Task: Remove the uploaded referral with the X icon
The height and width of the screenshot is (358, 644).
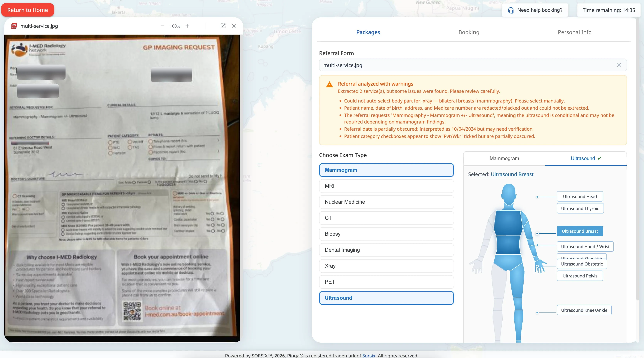Action: tap(619, 65)
